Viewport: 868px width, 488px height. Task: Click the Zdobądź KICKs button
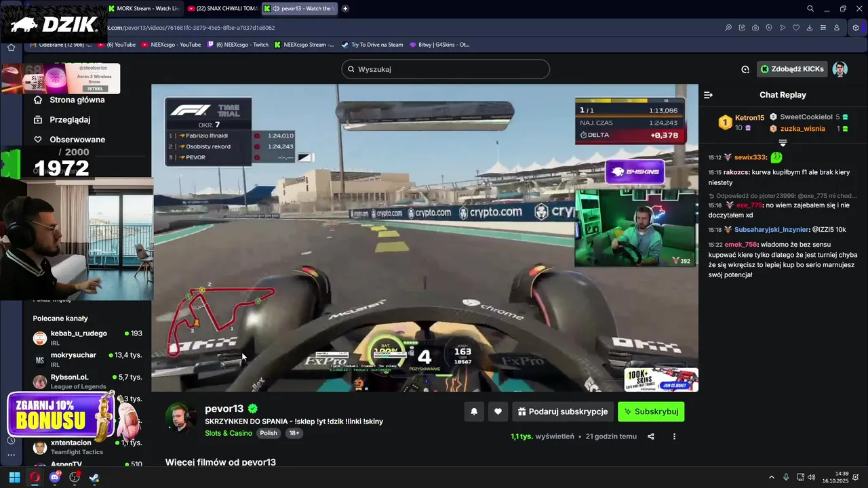(x=792, y=69)
